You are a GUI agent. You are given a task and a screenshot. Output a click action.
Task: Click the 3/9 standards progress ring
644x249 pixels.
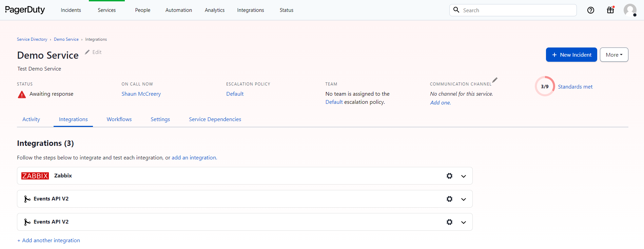tap(545, 87)
